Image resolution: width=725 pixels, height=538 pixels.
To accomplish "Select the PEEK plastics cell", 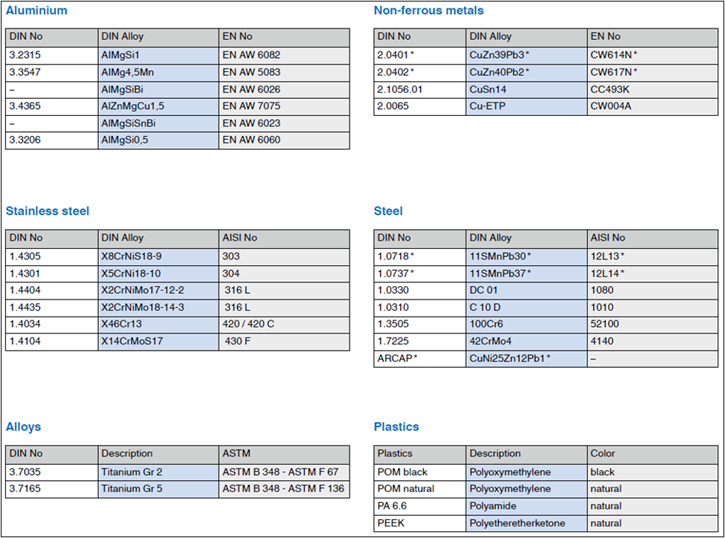I will pos(391,523).
